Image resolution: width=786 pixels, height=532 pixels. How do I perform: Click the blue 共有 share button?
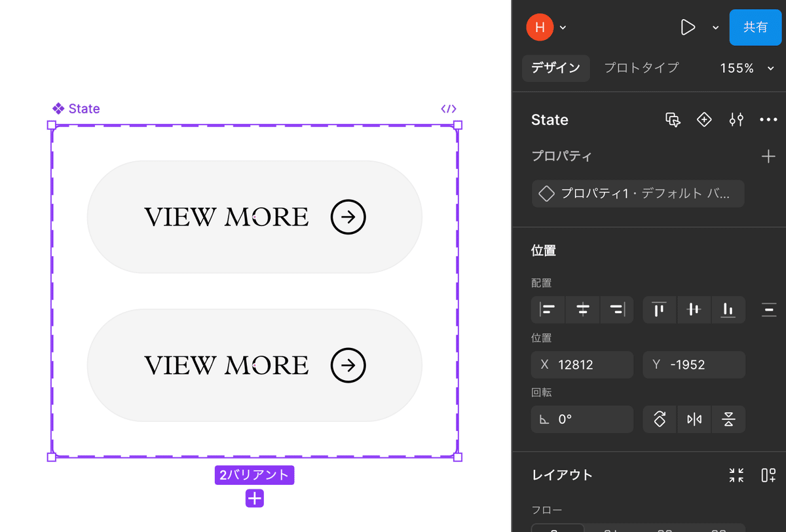[x=755, y=28]
